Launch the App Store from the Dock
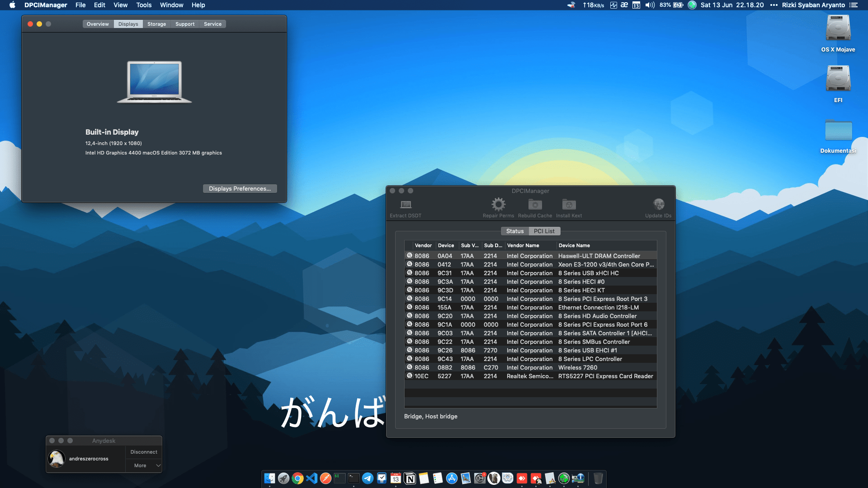 tap(452, 478)
